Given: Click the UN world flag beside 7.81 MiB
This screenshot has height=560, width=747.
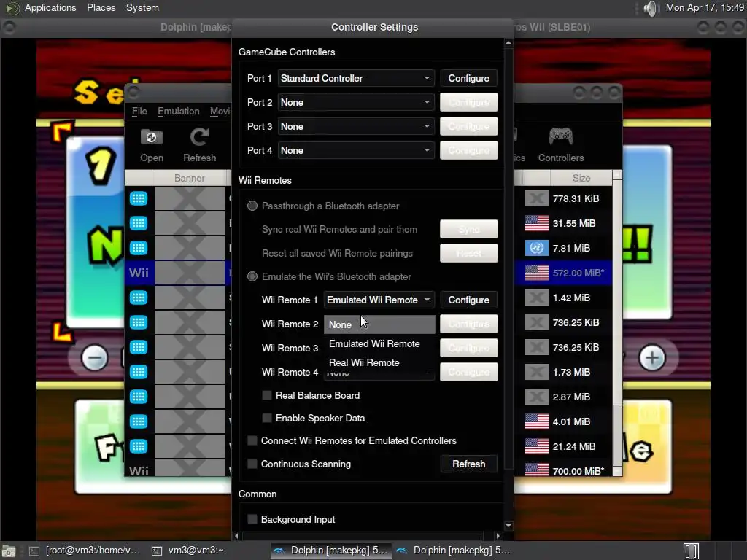Looking at the screenshot, I should (x=536, y=248).
